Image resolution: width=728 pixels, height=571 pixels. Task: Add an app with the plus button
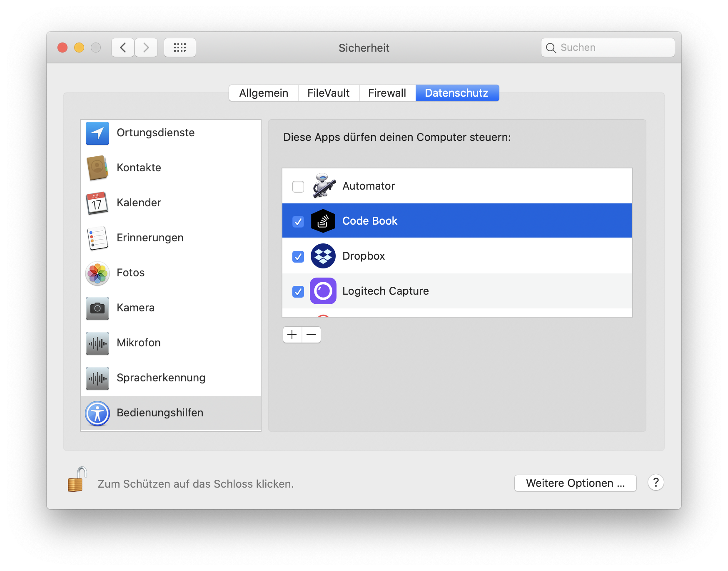(292, 335)
